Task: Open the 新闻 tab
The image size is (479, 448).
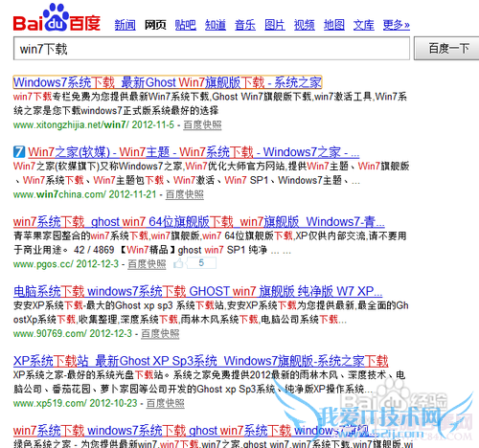Action: click(x=125, y=25)
